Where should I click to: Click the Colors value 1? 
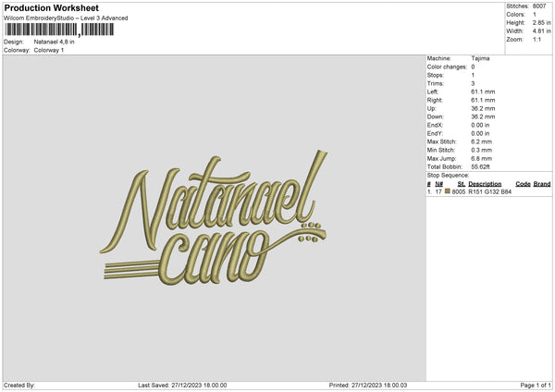[x=535, y=15]
